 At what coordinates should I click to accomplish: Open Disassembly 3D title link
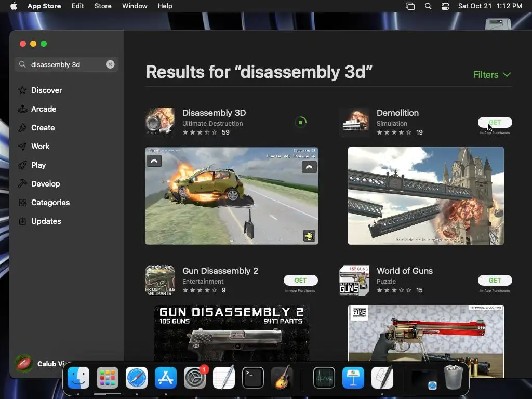click(x=214, y=113)
